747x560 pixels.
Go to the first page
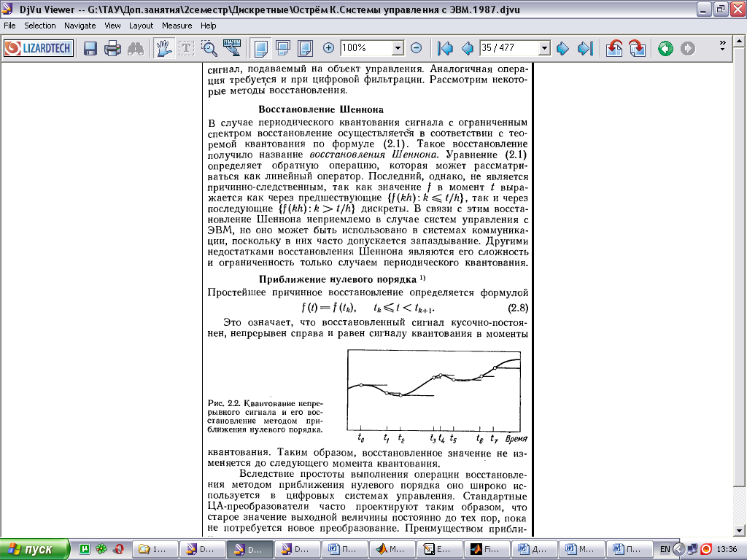coord(445,48)
